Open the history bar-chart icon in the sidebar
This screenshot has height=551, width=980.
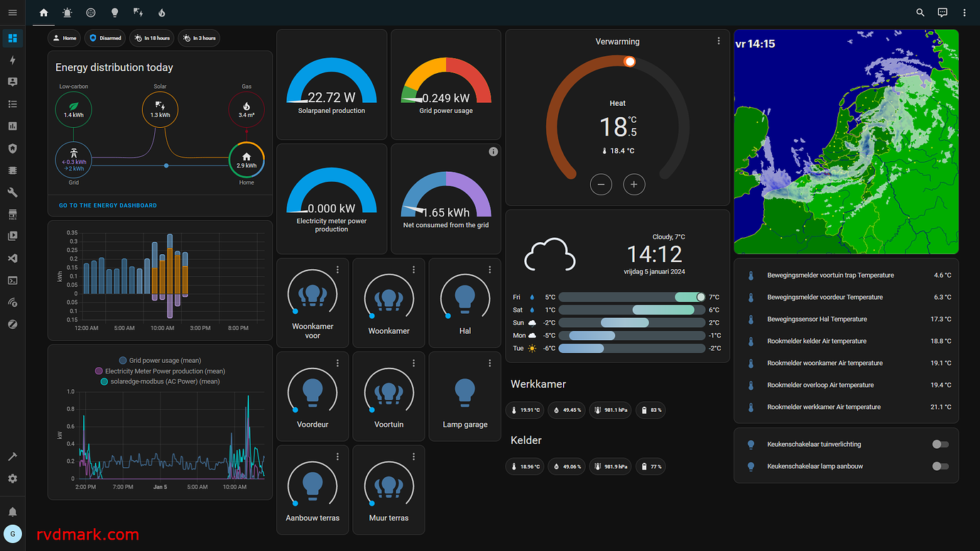[12, 126]
